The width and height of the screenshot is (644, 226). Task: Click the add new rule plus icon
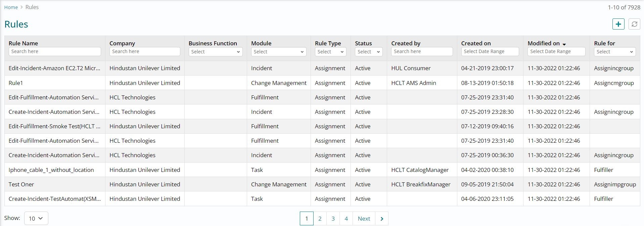618,24
